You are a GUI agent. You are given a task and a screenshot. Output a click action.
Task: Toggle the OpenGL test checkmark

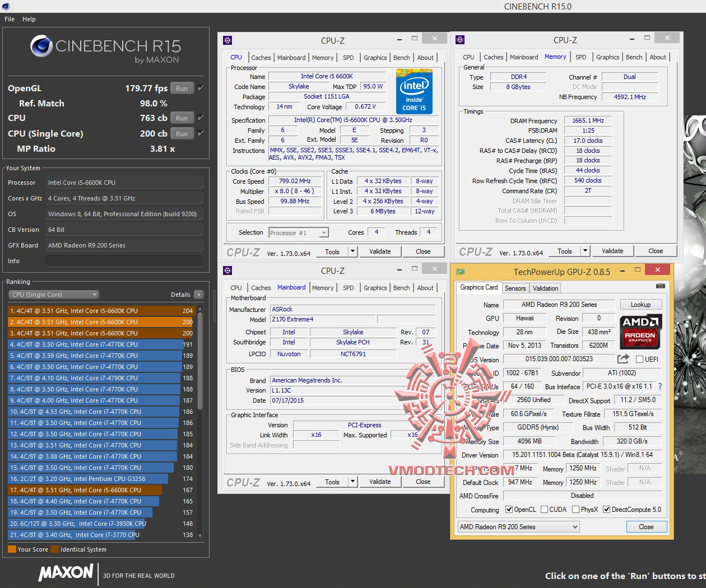(201, 88)
